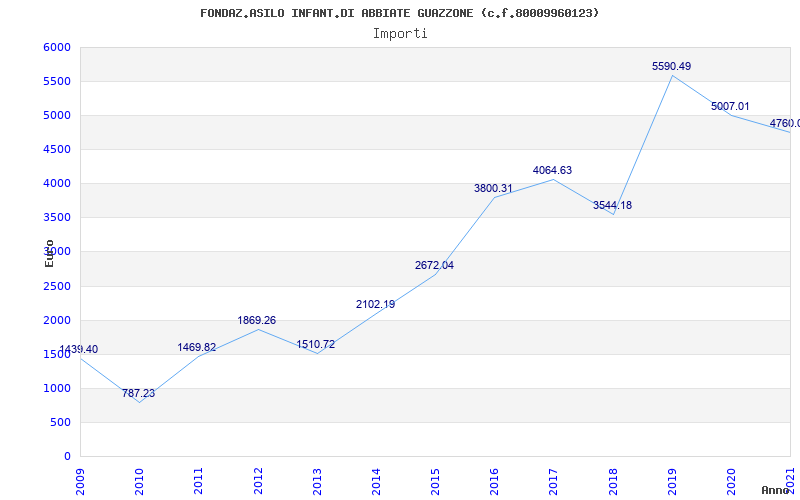
Task: Click the 6000 y-axis value
Action: click(57, 47)
